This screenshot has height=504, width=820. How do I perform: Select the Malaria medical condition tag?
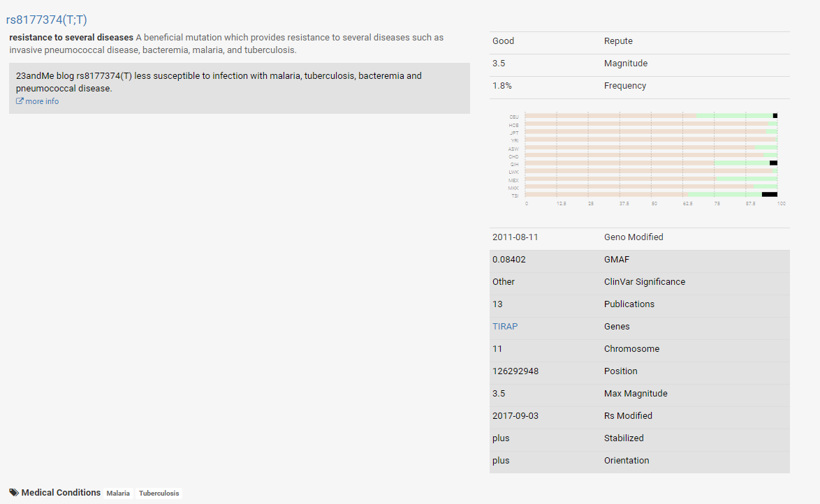pyautogui.click(x=118, y=493)
